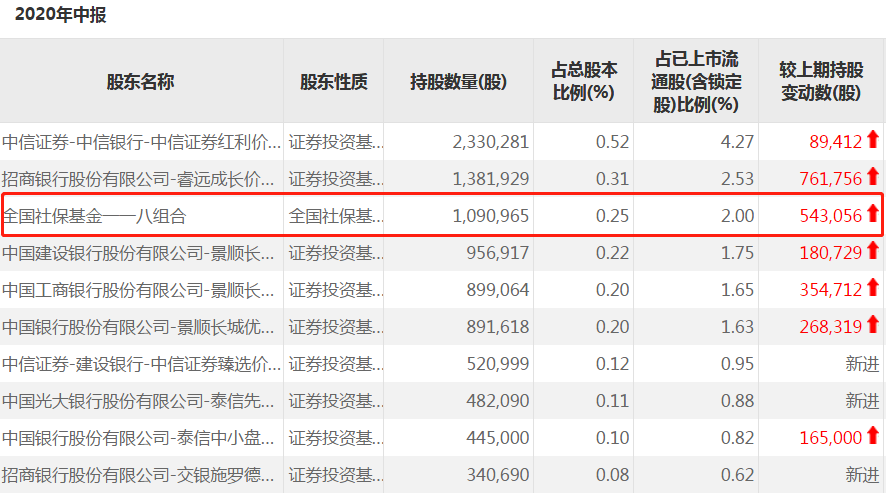
Task: Click the change value 543,056
Action: pyautogui.click(x=831, y=216)
